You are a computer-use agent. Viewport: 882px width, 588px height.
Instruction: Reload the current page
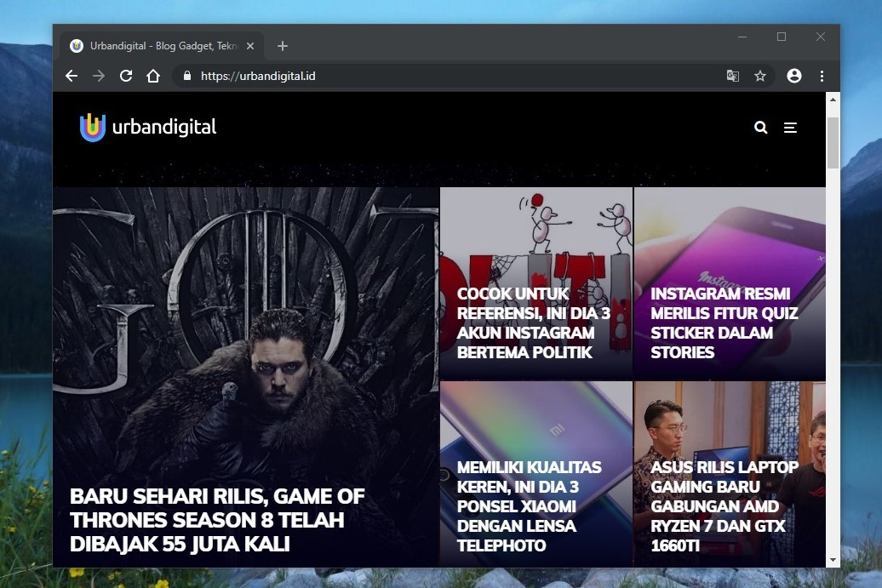tap(125, 76)
